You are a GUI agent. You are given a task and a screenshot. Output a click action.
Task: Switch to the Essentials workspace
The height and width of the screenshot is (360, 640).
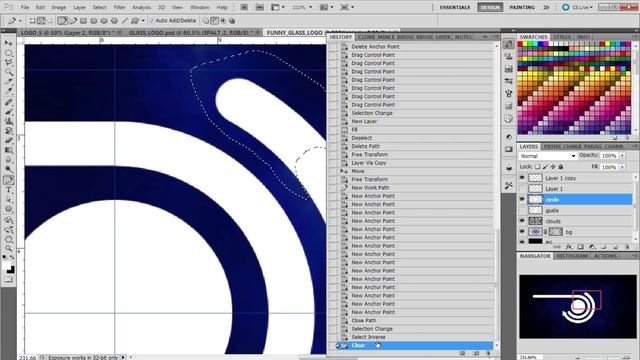455,7
